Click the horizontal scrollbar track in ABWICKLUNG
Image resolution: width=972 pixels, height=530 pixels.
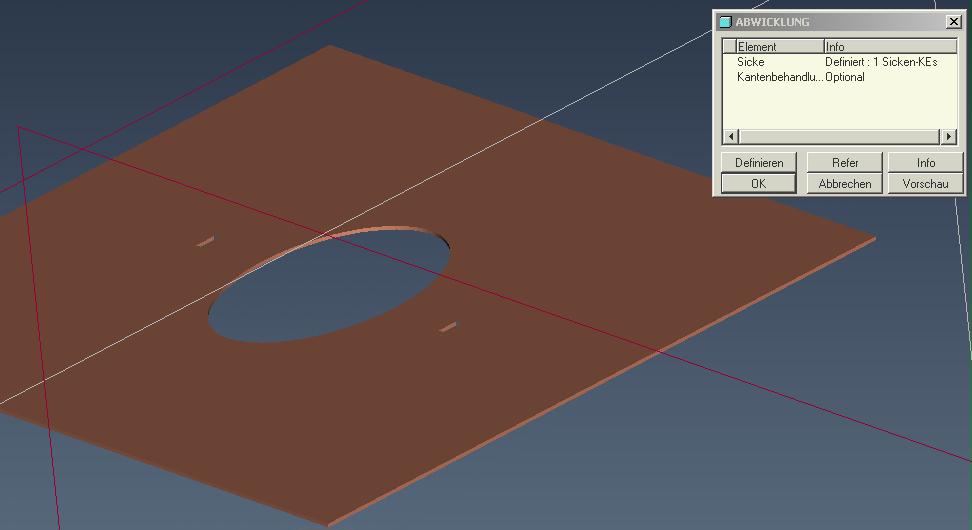click(x=839, y=136)
